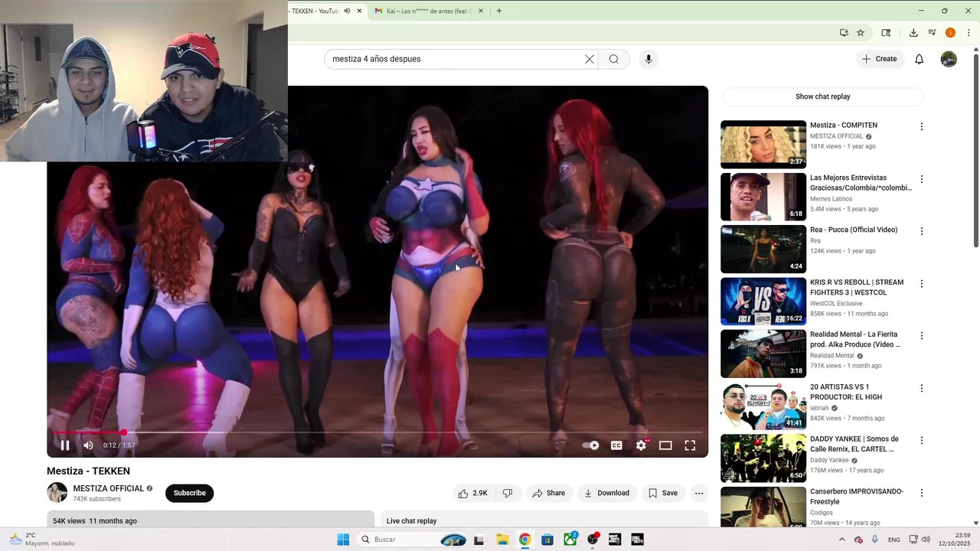Subscribe to MESTIZA OFFICIAL
This screenshot has width=980, height=551.
point(189,493)
